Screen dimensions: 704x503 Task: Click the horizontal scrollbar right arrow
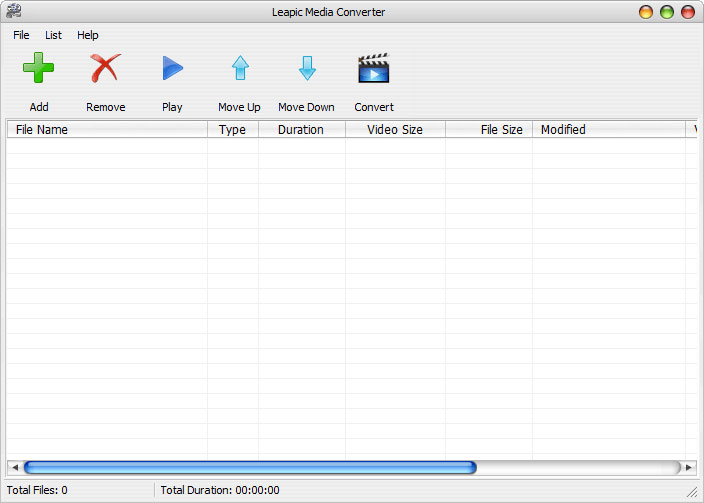point(689,468)
